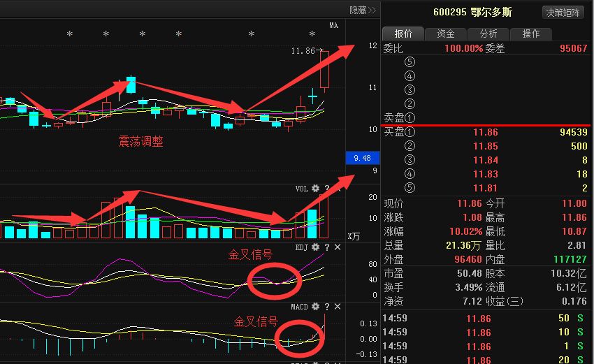
Task: Click the 内盘 117127 value
Action: point(570,259)
